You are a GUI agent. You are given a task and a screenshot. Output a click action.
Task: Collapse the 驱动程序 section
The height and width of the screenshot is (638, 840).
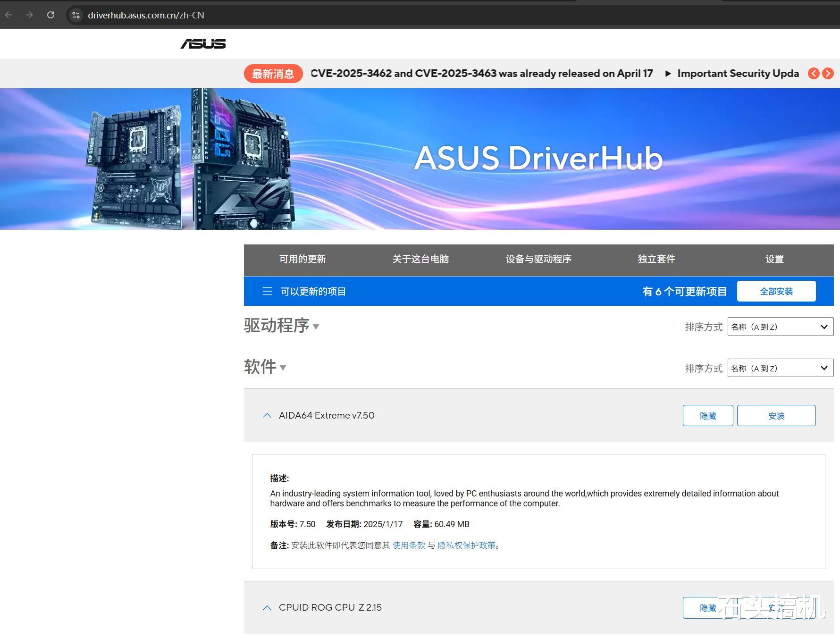(x=316, y=327)
